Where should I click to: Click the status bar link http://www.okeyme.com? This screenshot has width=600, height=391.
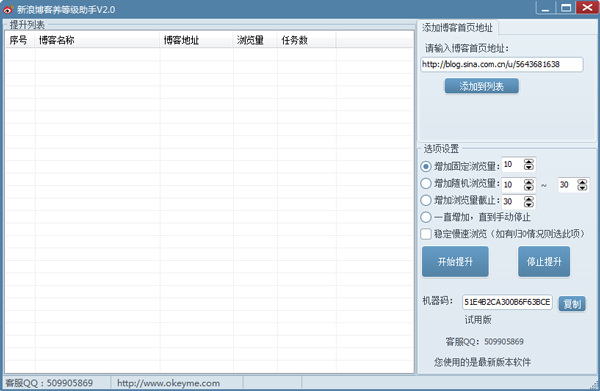click(x=168, y=383)
